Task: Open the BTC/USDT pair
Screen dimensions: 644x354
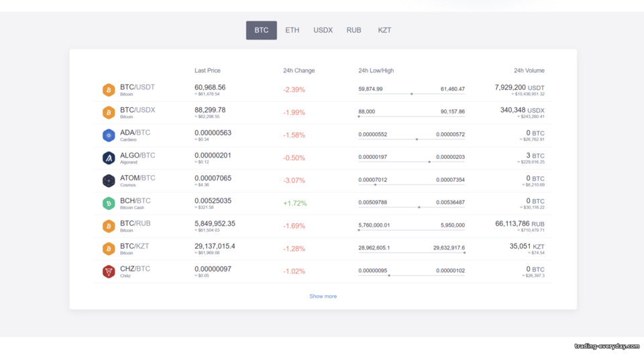Action: pyautogui.click(x=137, y=87)
